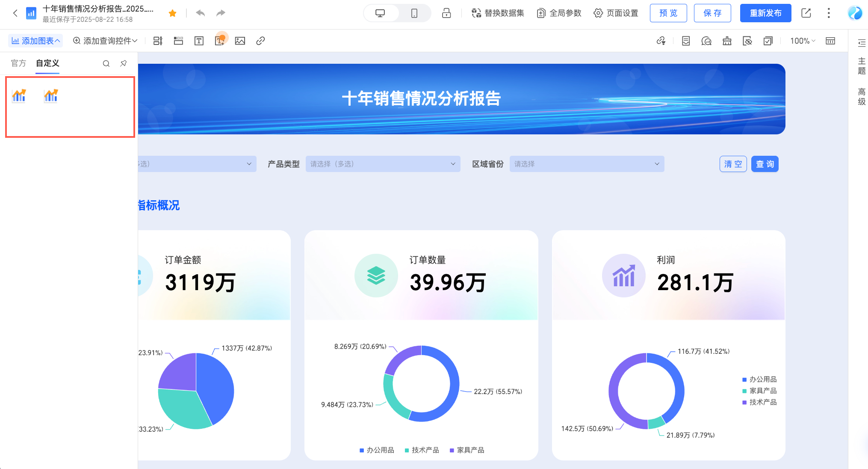Screen dimensions: 868x469
Task: Undo the last action
Action: click(200, 13)
